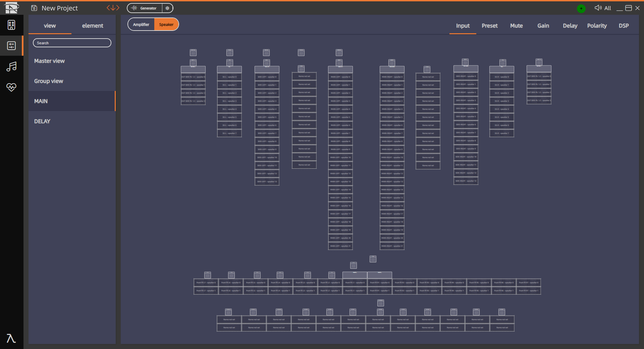Toggle the All speaker mute icon
Viewport: 644px width, 349px height.
(x=598, y=8)
